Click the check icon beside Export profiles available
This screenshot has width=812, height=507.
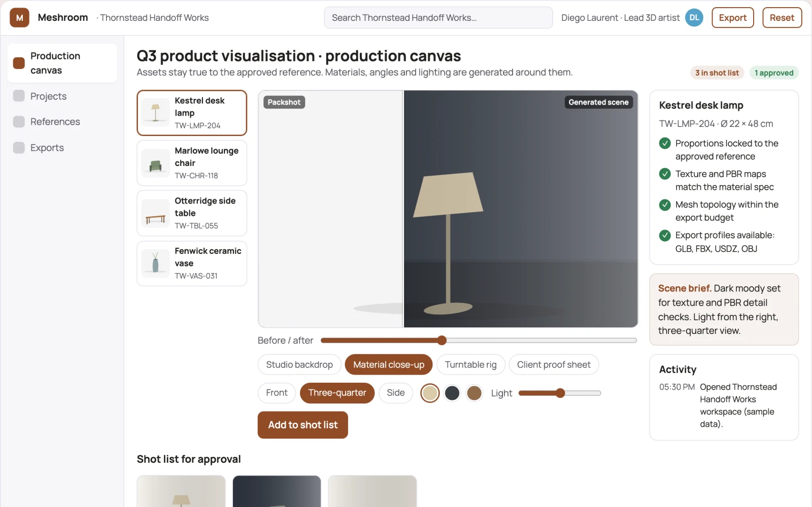pyautogui.click(x=665, y=235)
